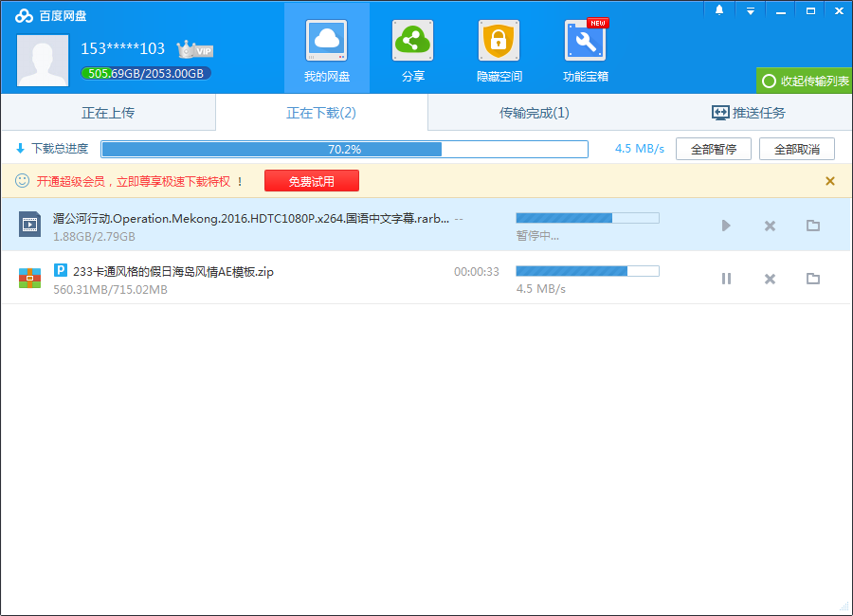Open the title bar dropdown menu
This screenshot has height=616, width=853.
(751, 10)
